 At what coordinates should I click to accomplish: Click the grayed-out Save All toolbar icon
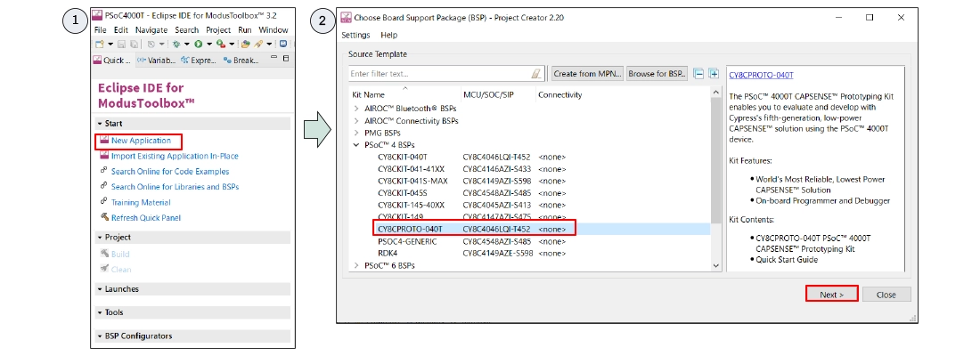[x=134, y=44]
